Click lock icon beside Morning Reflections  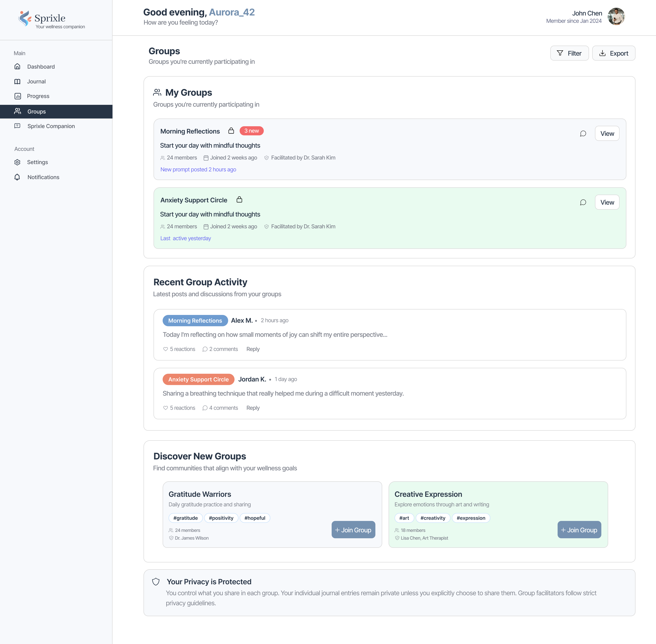pos(231,131)
